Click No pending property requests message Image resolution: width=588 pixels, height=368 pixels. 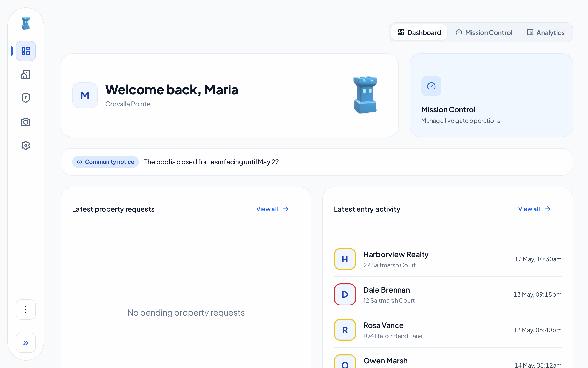[186, 313]
